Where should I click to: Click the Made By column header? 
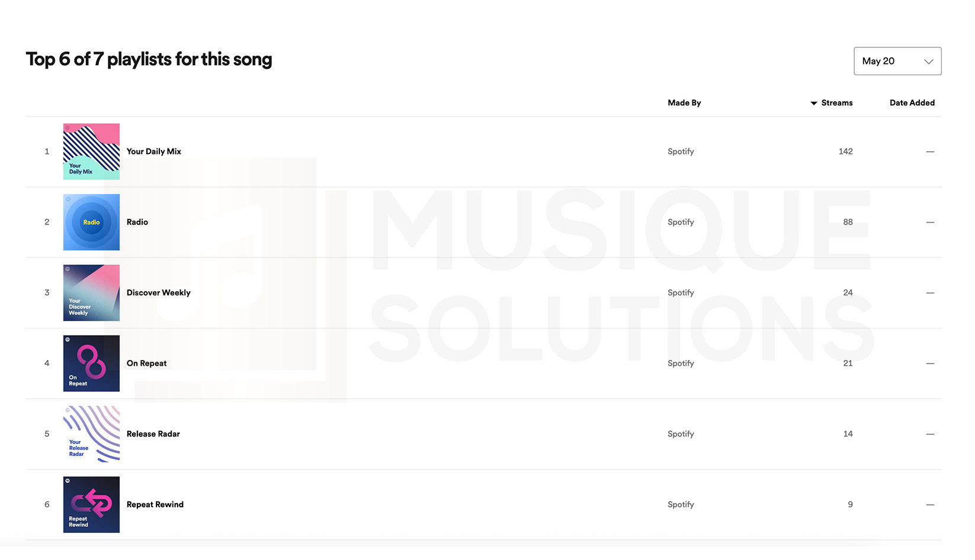[684, 102]
